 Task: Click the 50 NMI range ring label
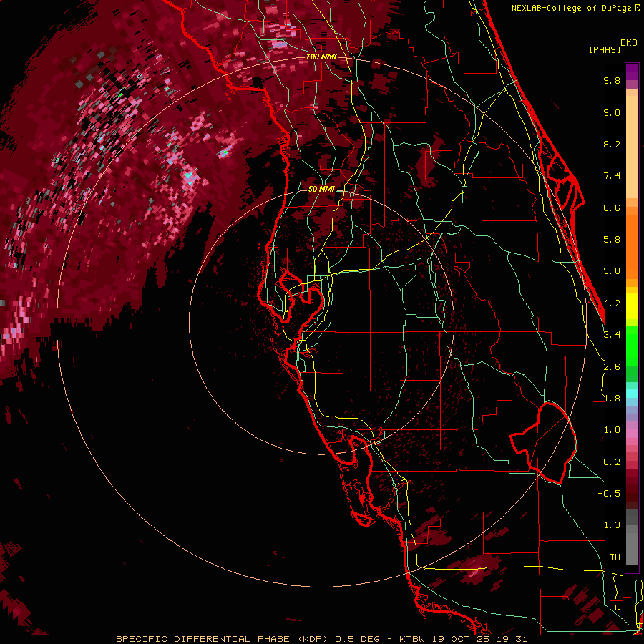[321, 190]
